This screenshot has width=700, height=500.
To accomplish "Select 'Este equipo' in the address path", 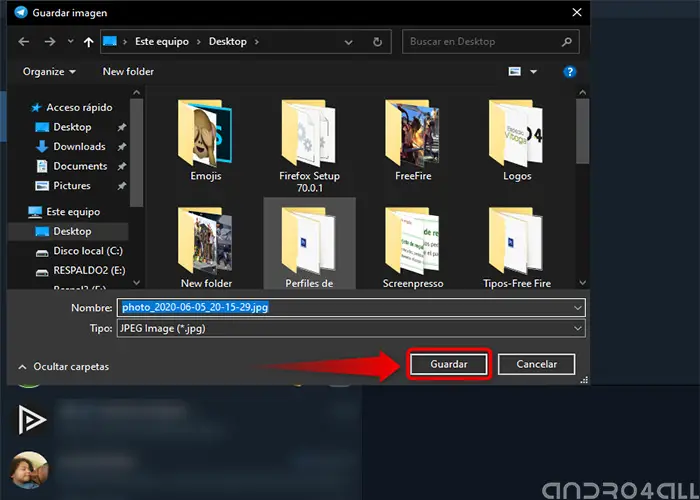I will [162, 42].
